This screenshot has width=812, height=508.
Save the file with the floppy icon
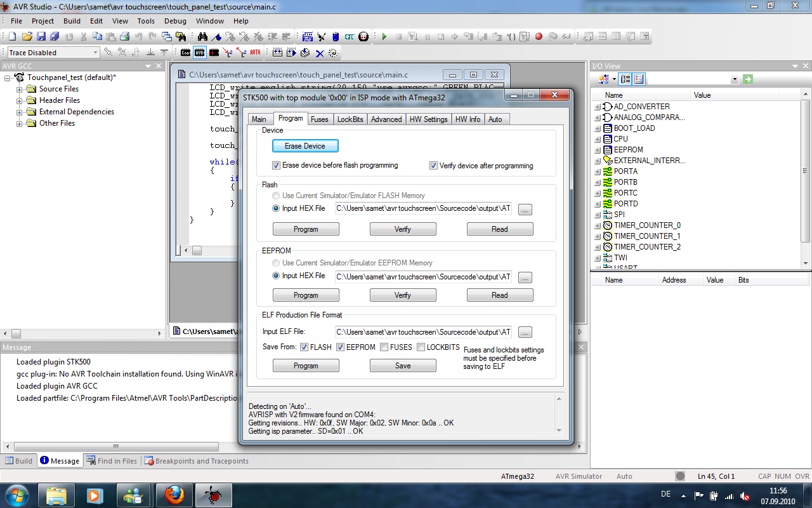coord(41,37)
